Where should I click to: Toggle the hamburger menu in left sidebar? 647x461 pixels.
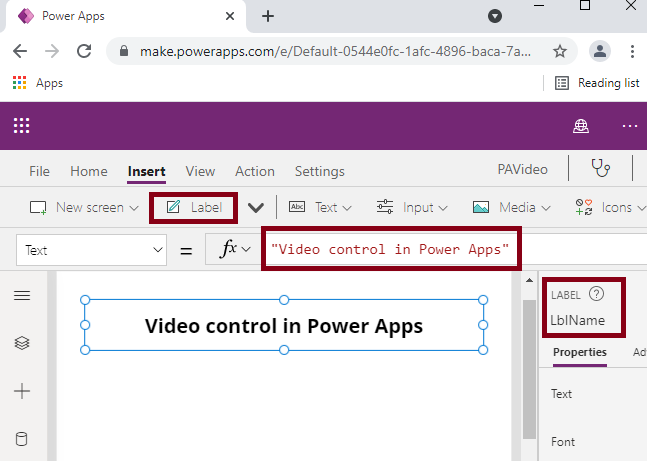point(22,296)
